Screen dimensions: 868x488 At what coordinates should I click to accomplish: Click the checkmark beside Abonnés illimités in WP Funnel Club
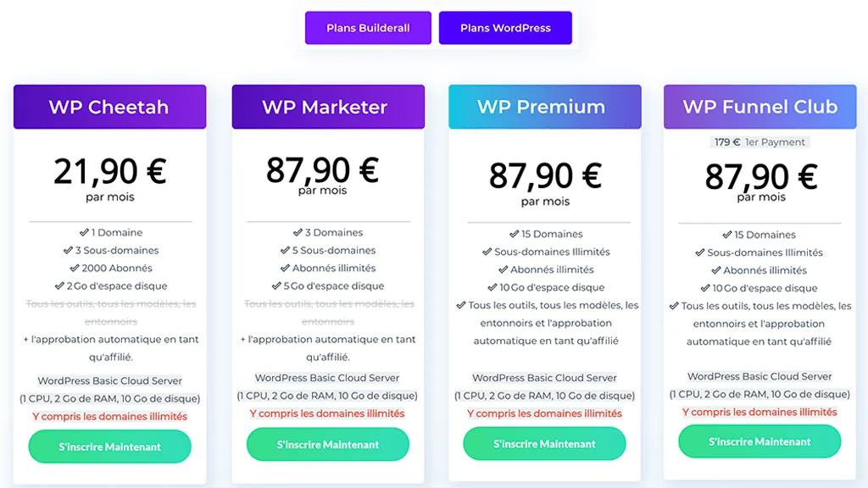[716, 270]
